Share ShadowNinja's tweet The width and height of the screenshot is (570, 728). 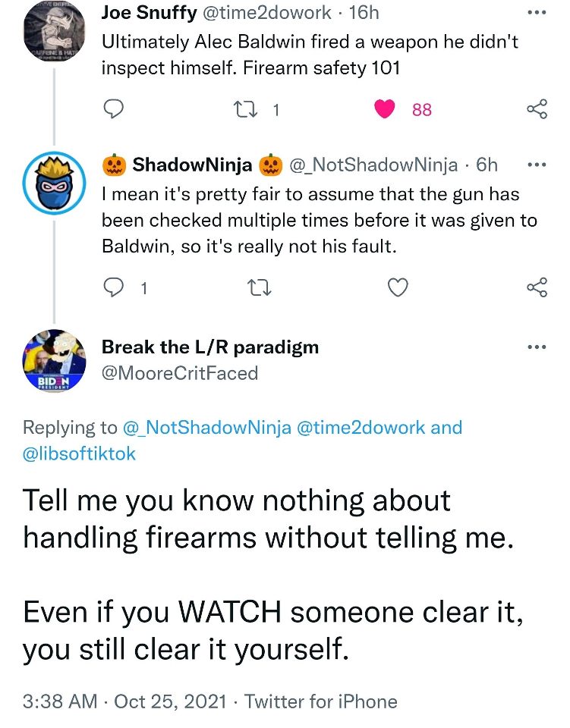pyautogui.click(x=537, y=287)
